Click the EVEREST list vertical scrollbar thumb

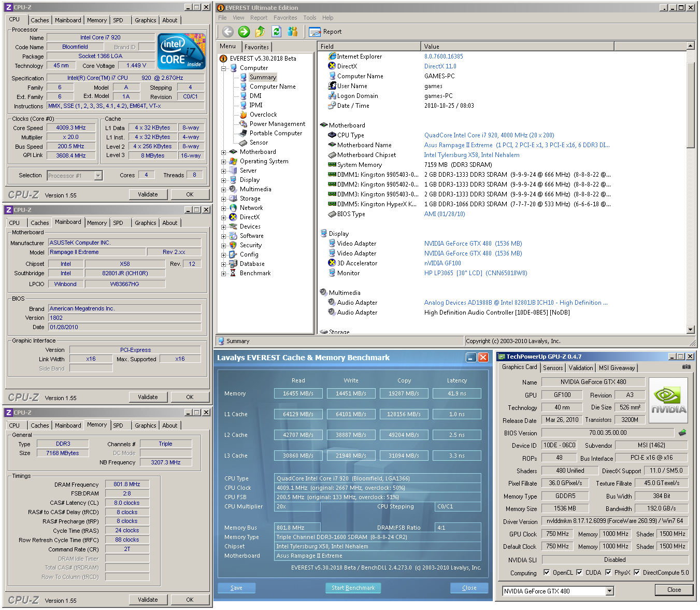[x=690, y=105]
